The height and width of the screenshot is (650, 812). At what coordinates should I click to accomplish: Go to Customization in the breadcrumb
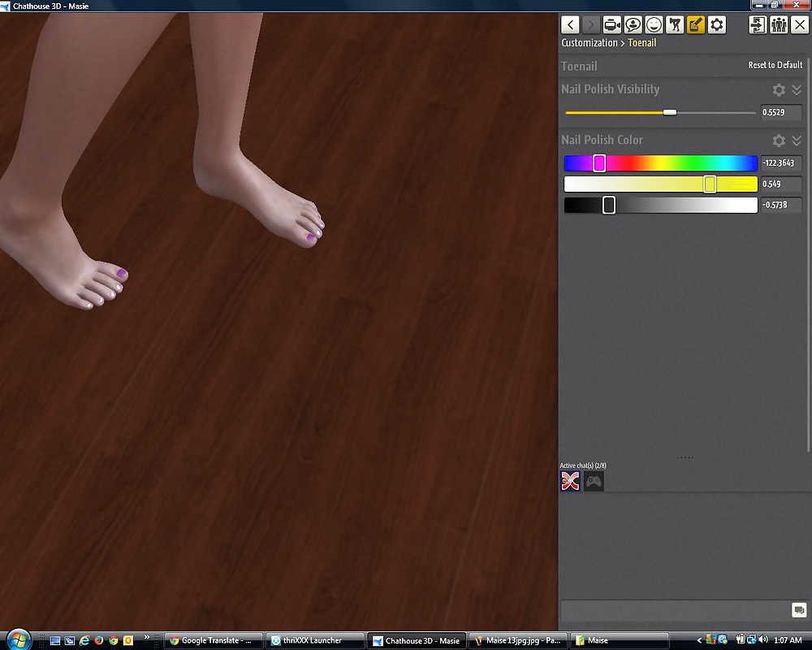pyautogui.click(x=590, y=43)
